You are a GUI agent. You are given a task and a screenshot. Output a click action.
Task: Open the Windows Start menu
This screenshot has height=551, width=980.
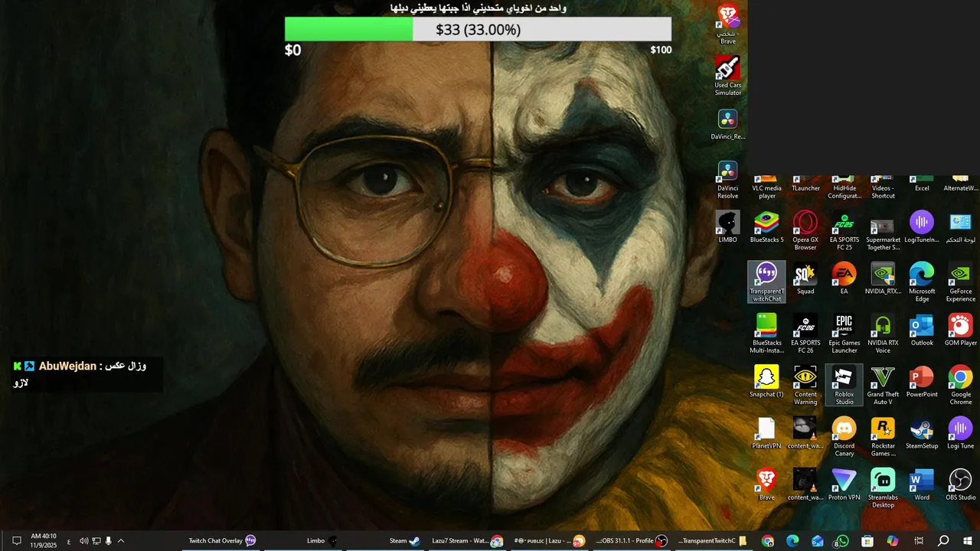pos(967,541)
